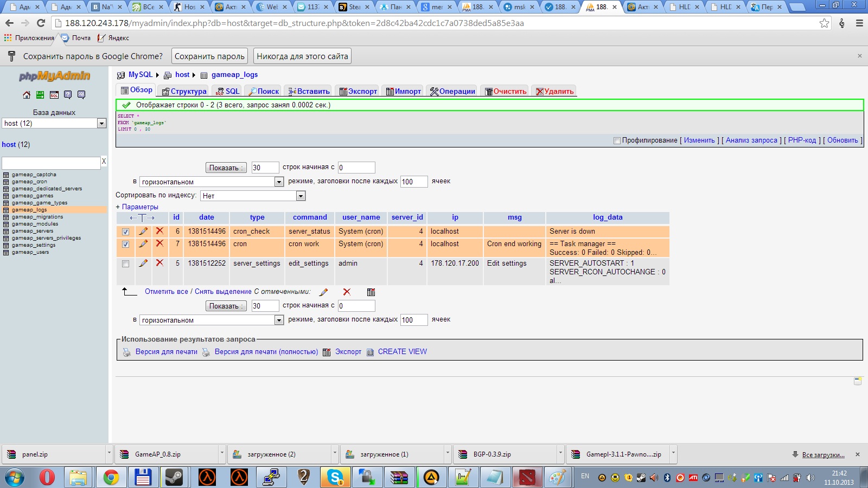
Task: Click the green Exit logout icon
Action: tap(40, 95)
